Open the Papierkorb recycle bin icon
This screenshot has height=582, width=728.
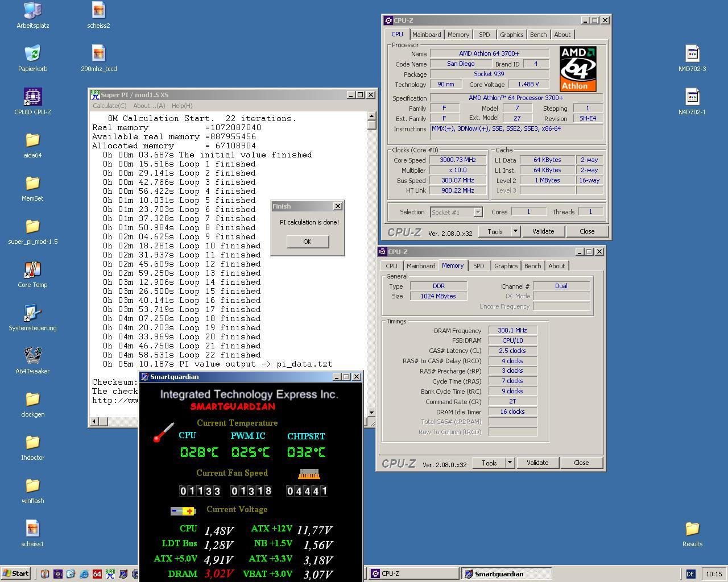click(32, 53)
